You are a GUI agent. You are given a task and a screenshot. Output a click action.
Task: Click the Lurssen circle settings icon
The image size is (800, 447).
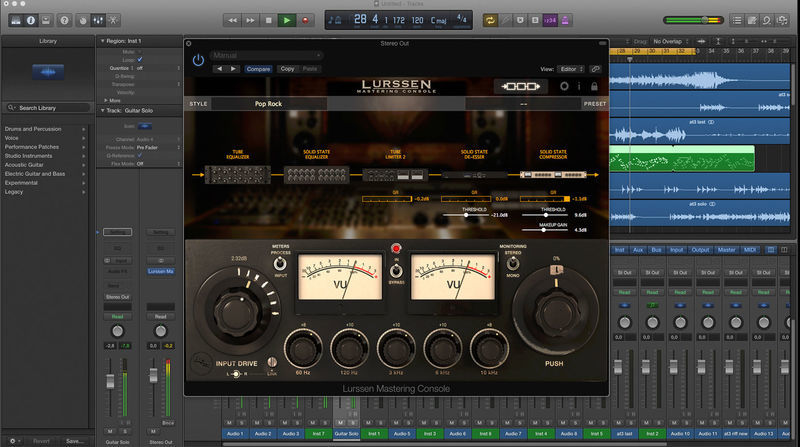pyautogui.click(x=564, y=86)
